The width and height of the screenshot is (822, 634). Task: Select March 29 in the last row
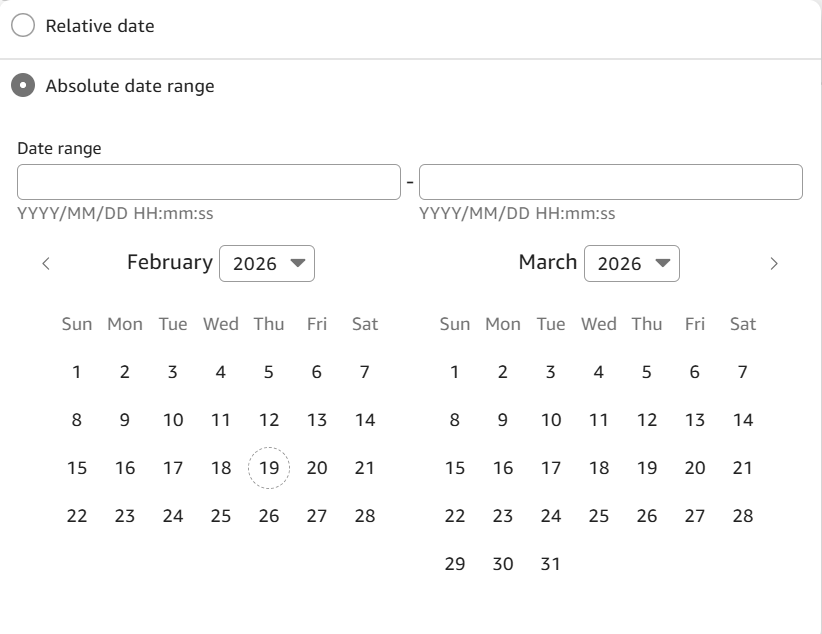coord(455,564)
